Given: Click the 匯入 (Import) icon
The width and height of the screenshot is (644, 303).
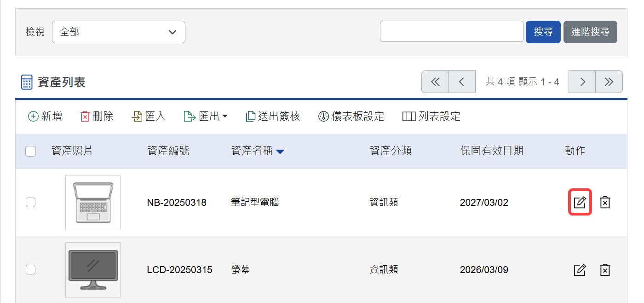Looking at the screenshot, I should pyautogui.click(x=148, y=116).
